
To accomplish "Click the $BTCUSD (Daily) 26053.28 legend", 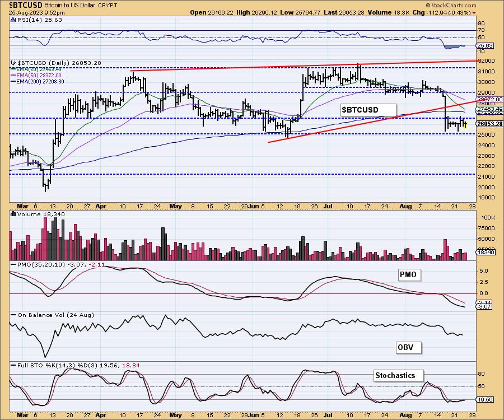I will (x=59, y=63).
